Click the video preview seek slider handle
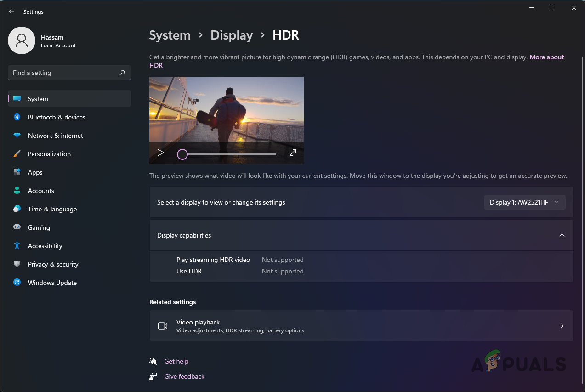 [x=182, y=154]
